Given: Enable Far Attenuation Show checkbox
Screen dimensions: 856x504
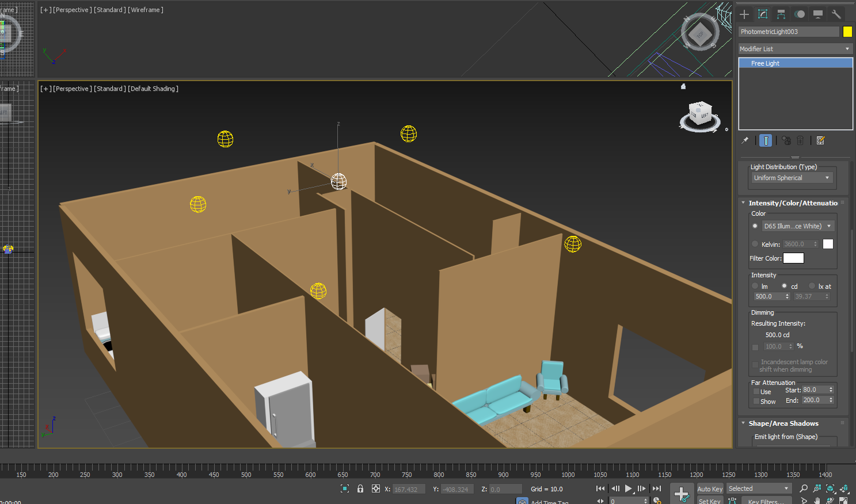Looking at the screenshot, I should pyautogui.click(x=756, y=402).
